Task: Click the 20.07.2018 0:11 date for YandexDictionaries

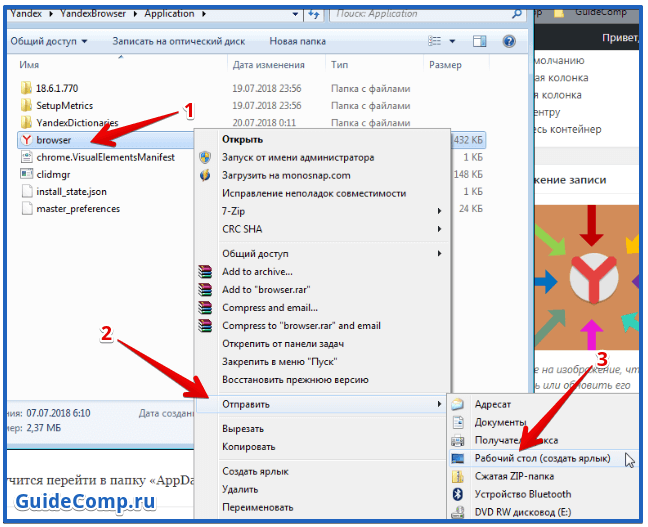Action: pyautogui.click(x=264, y=123)
